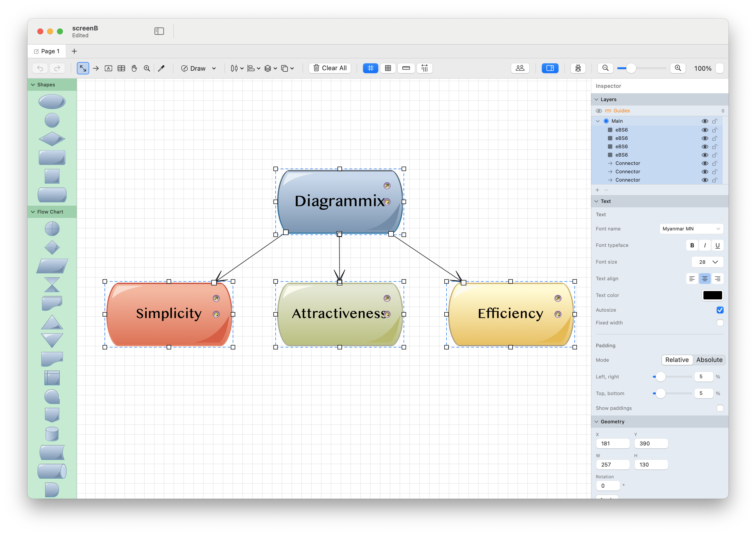Enable the Fixed width checkbox
756x535 pixels.
(720, 323)
